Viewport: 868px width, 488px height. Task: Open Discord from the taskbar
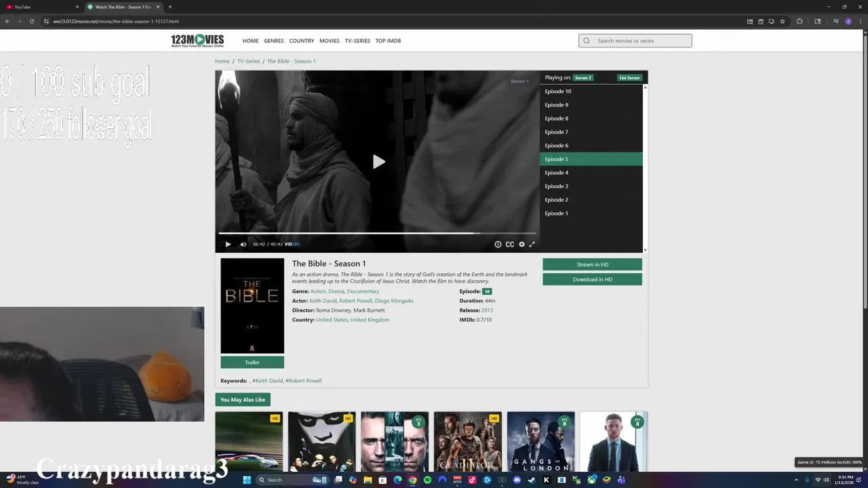pos(517,480)
